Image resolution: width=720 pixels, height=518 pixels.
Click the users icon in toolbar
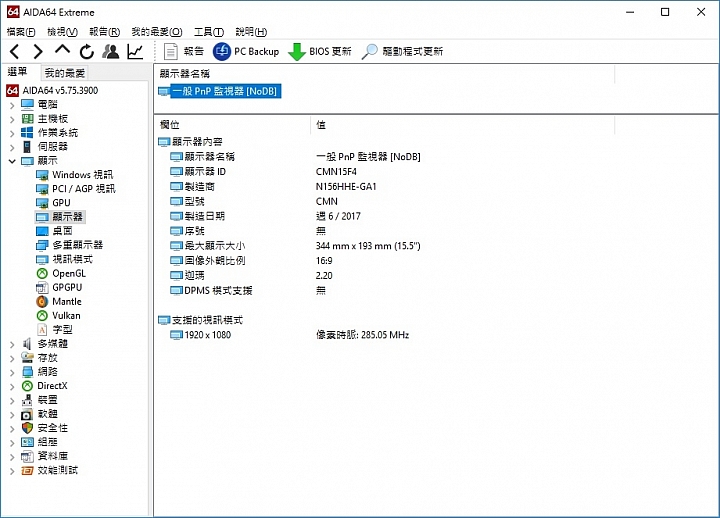coord(111,51)
